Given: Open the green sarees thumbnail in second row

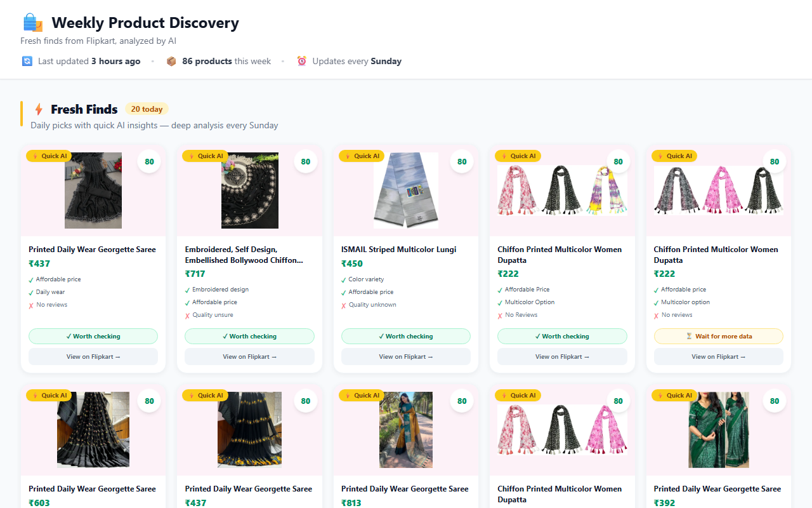Looking at the screenshot, I should [719, 430].
